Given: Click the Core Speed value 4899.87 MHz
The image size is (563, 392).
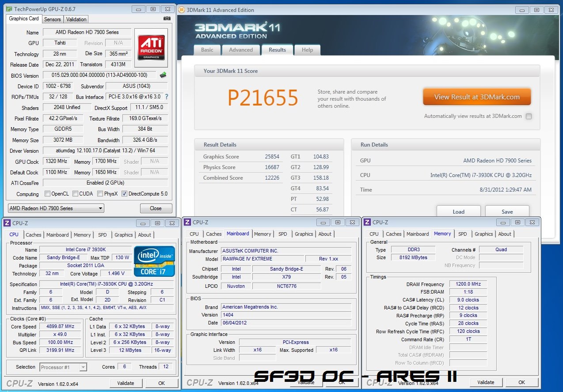Looking at the screenshot, I should point(61,327).
